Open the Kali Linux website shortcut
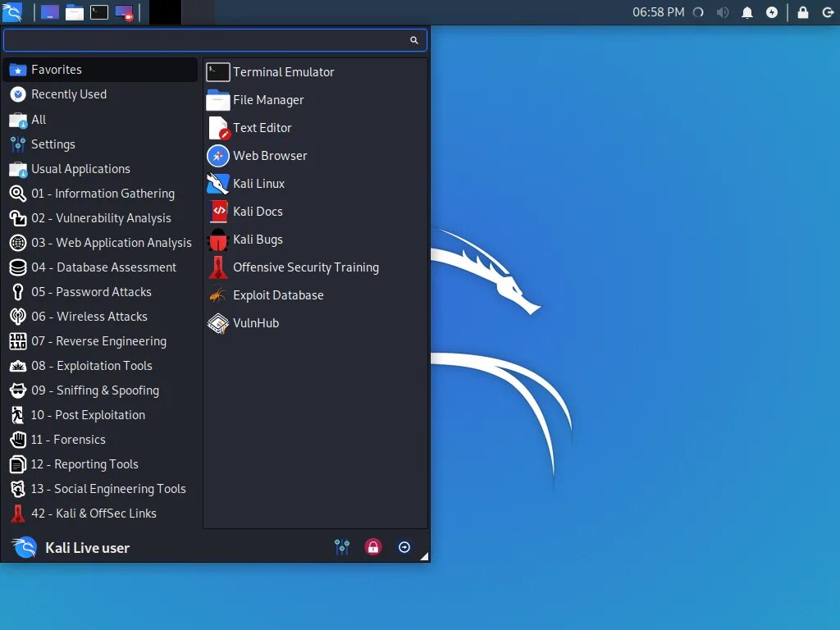This screenshot has width=840, height=630. [316, 183]
